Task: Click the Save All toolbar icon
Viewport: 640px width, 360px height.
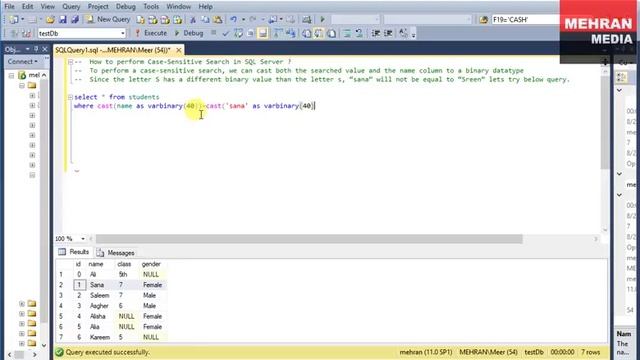Action: click(75, 20)
